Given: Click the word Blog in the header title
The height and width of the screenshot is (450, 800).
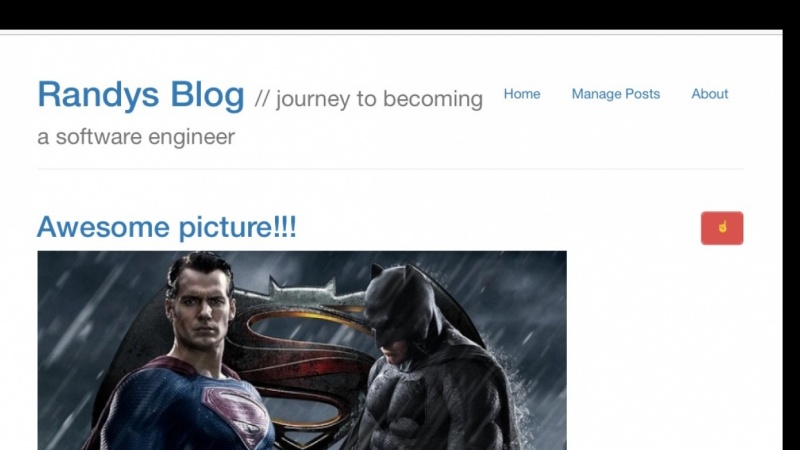Looking at the screenshot, I should click(207, 95).
